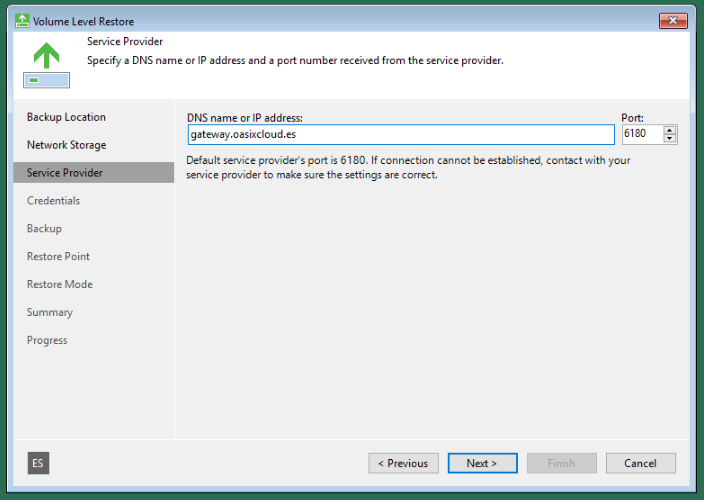This screenshot has height=500, width=704.
Task: Open the Restore Point step
Action: 58,257
